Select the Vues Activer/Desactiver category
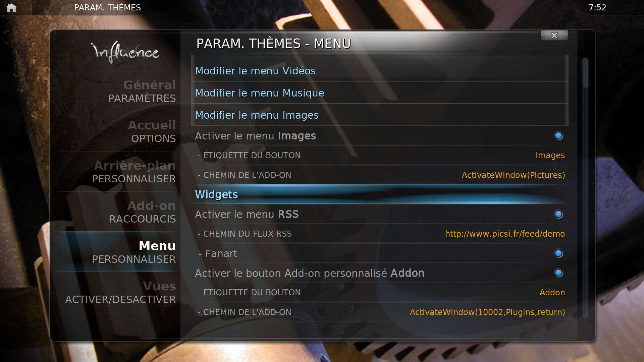Image resolution: width=644 pixels, height=362 pixels. 117,292
